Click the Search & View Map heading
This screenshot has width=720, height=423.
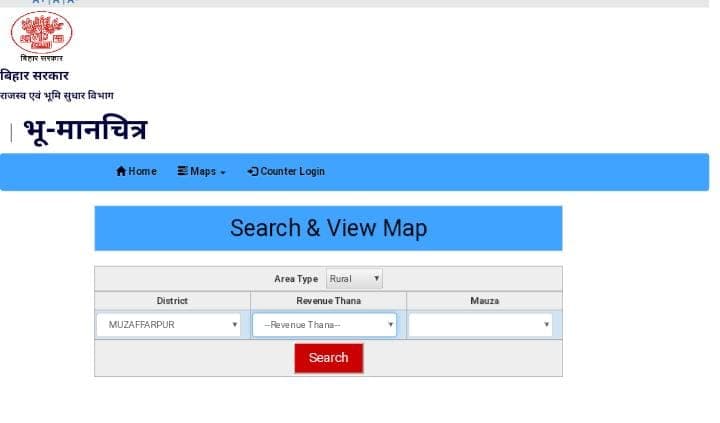pyautogui.click(x=328, y=228)
